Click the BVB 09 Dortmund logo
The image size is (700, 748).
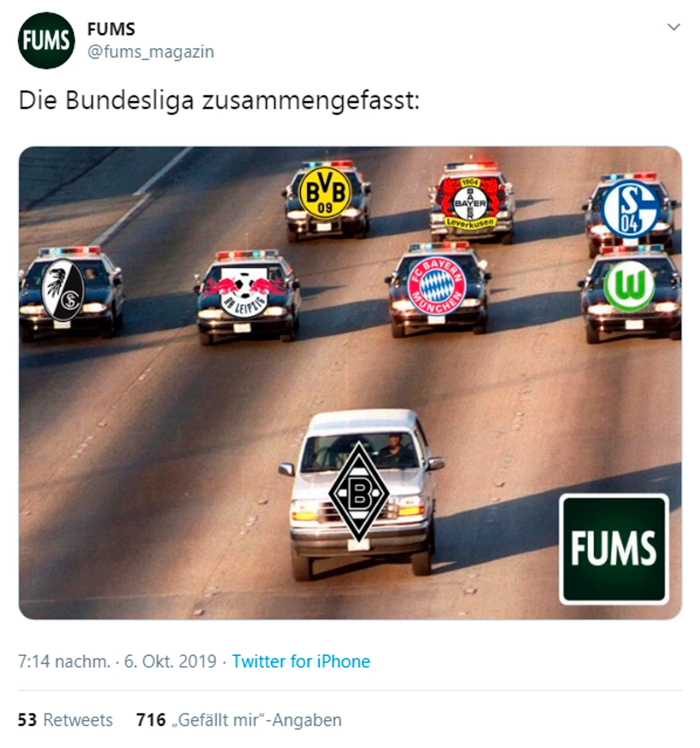325,193
